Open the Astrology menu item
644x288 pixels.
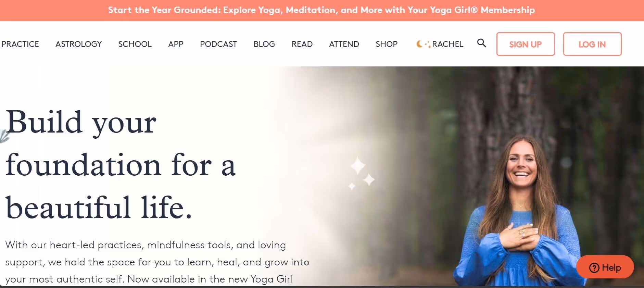[x=78, y=44]
